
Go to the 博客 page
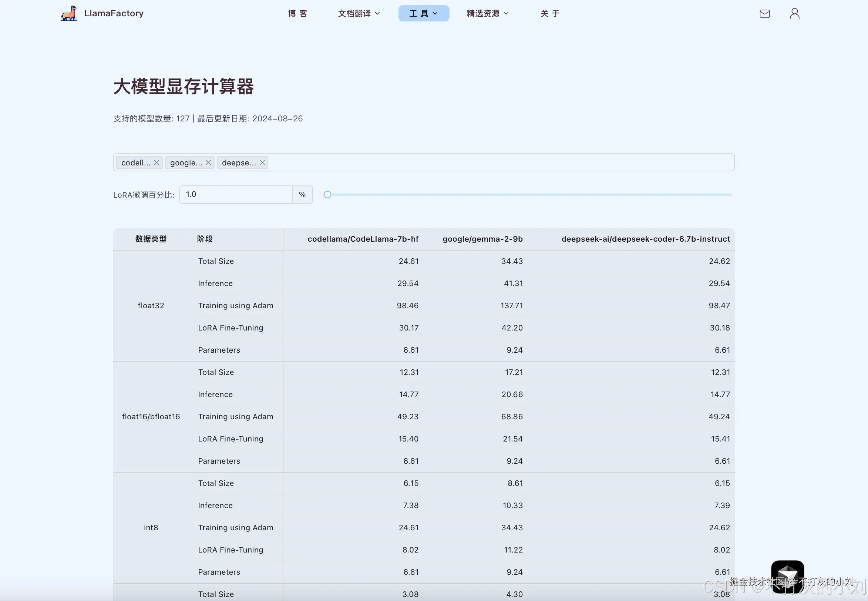point(298,14)
